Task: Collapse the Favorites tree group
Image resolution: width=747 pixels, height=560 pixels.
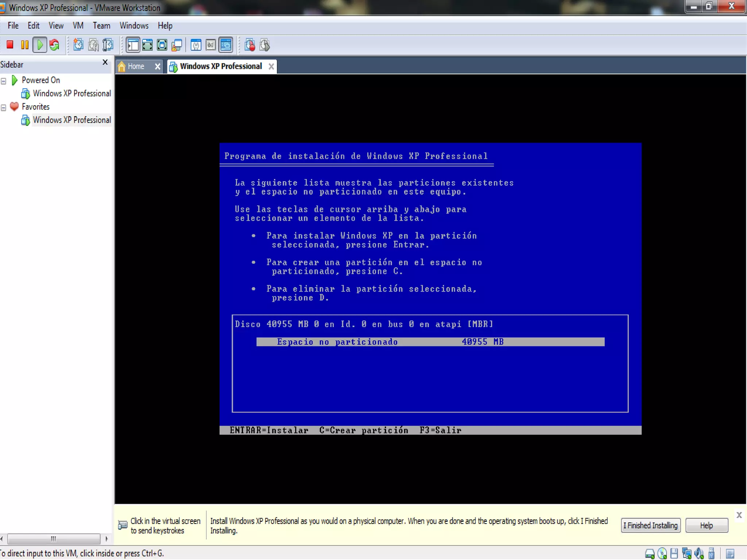Action: point(4,108)
